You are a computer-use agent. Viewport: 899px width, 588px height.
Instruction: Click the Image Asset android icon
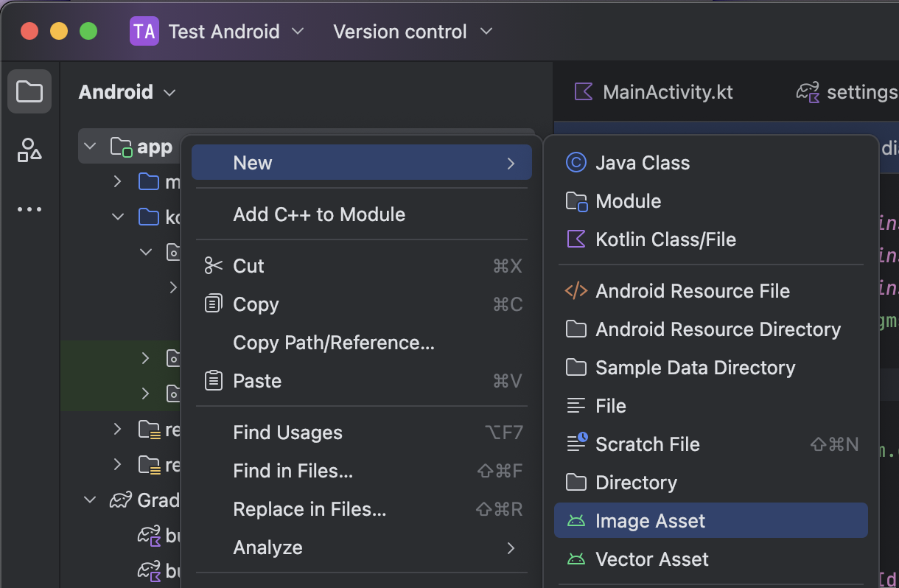click(x=576, y=521)
